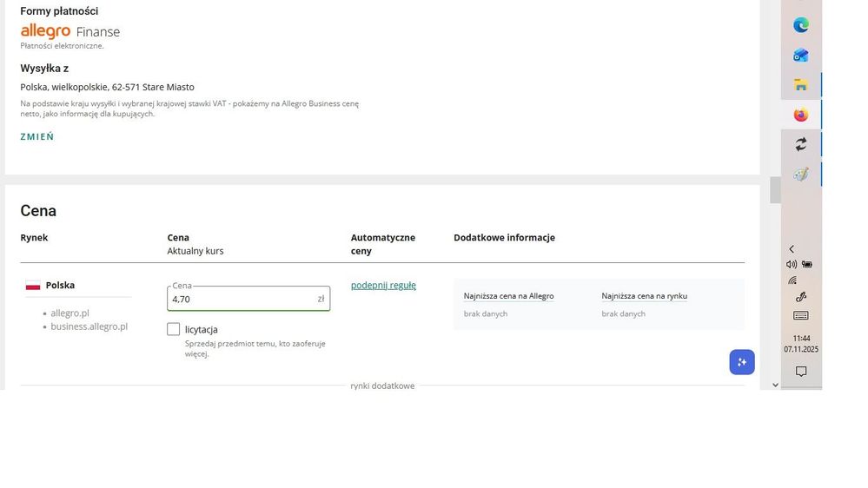Click the Wi-Fi network tray icon

792,280
